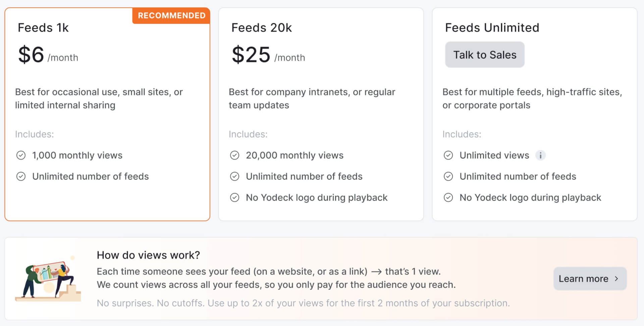The height and width of the screenshot is (326, 644).
Task: Click the $6 /month price
Action: pos(48,55)
